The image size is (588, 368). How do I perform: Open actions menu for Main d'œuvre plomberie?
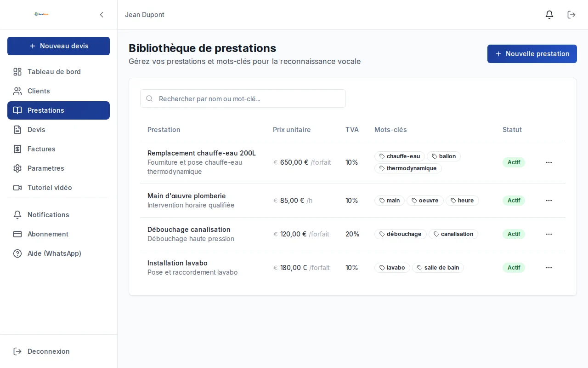[549, 201]
